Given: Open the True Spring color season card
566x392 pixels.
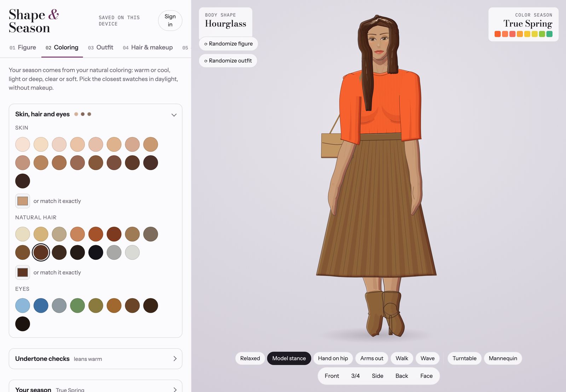Looking at the screenshot, I should tap(524, 24).
